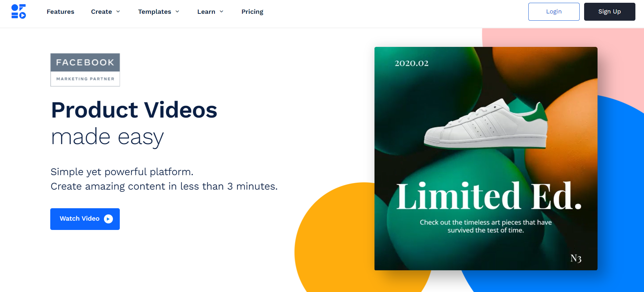Expand the Learn dropdown chevron

(221, 12)
